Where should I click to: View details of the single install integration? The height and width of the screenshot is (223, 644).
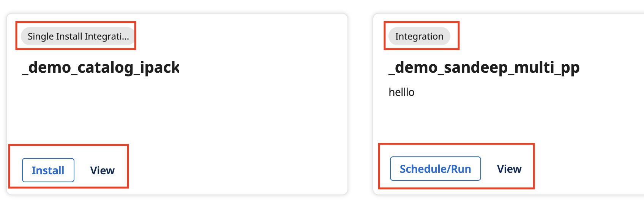(x=102, y=170)
